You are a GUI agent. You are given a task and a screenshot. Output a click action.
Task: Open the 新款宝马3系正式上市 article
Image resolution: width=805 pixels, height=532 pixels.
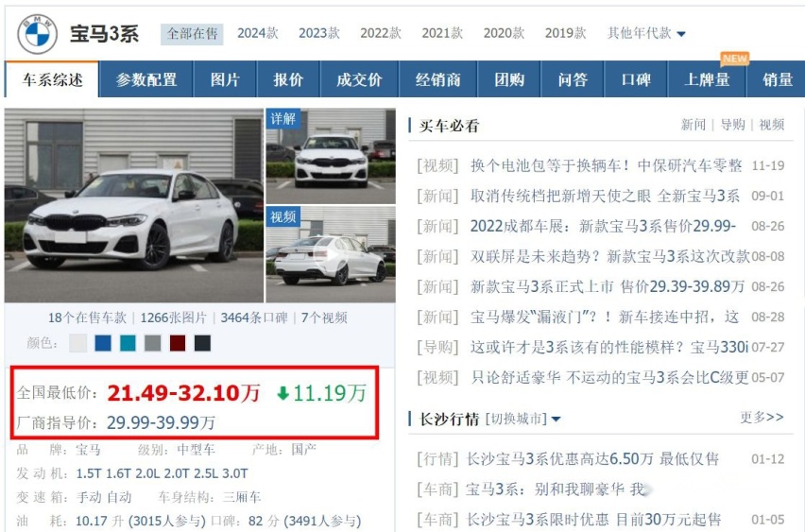pos(608,286)
